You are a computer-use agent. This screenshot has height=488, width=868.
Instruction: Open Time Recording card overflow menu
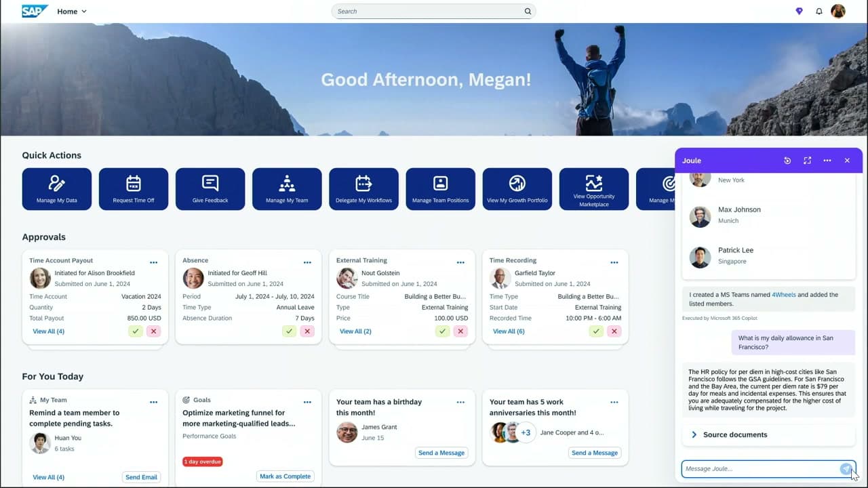pos(614,262)
